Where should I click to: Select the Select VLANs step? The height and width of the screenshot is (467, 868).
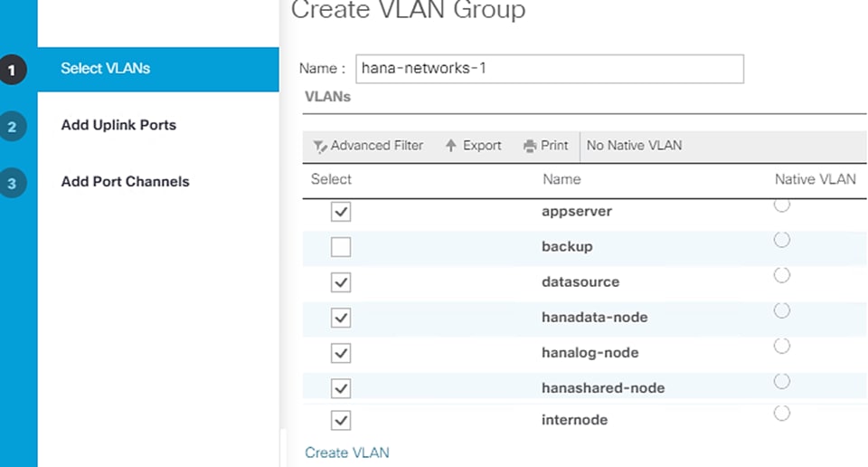pyautogui.click(x=105, y=68)
